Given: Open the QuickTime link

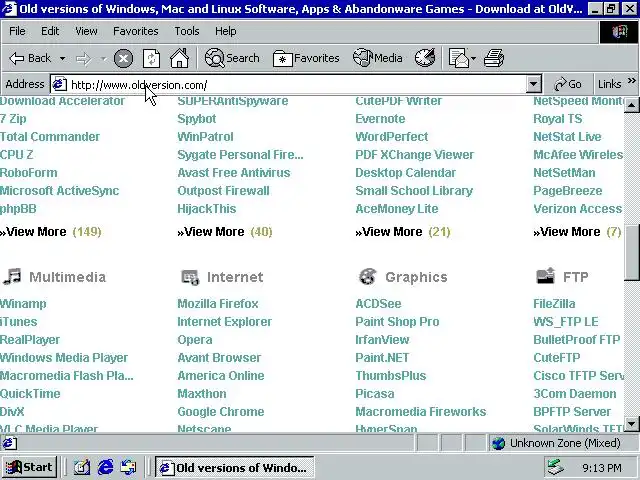Looking at the screenshot, I should [x=30, y=393].
